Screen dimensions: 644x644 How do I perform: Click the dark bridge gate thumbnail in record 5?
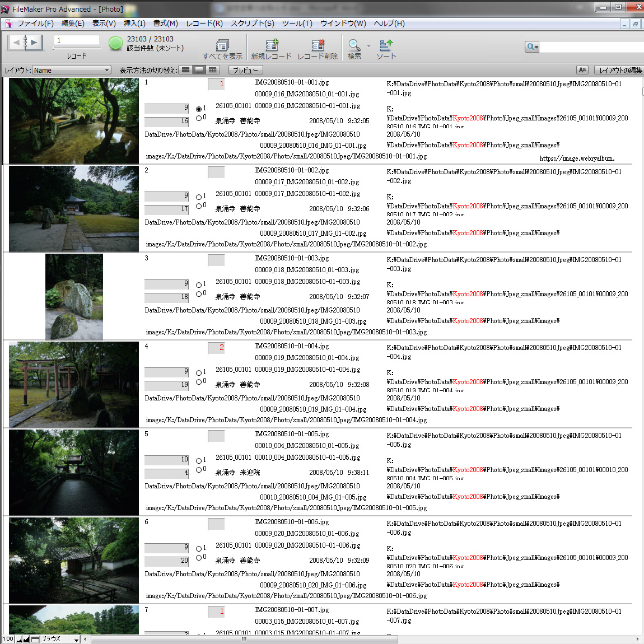[x=74, y=472]
